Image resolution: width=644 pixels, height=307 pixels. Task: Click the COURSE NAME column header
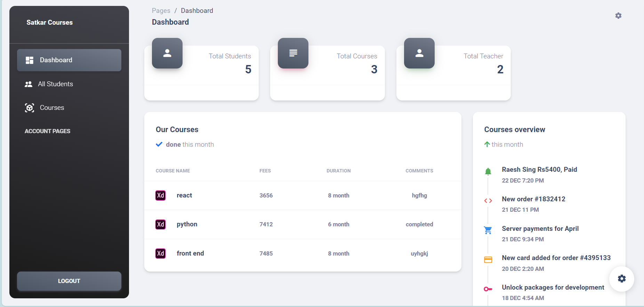coord(173,171)
